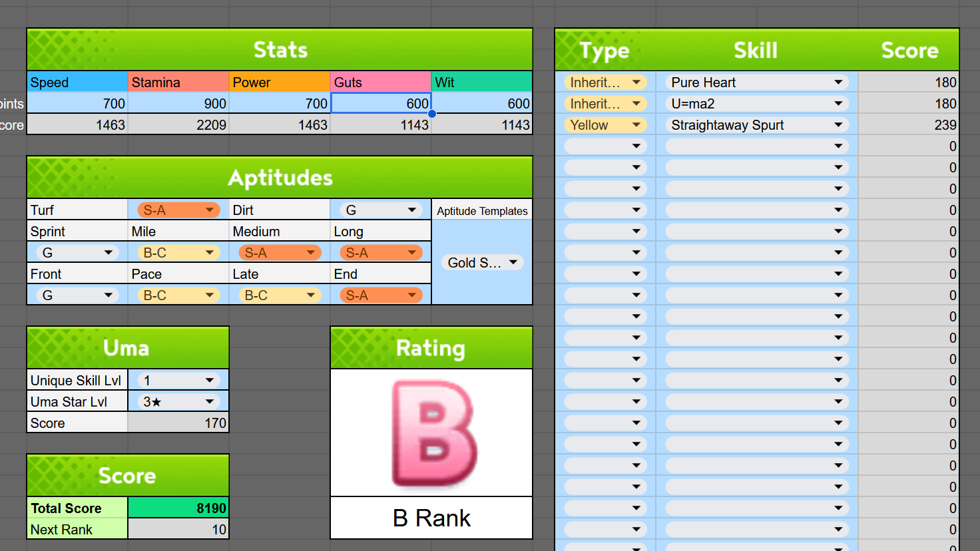This screenshot has width=980, height=551.
Task: Open the Yellow type dropdown
Action: [605, 125]
